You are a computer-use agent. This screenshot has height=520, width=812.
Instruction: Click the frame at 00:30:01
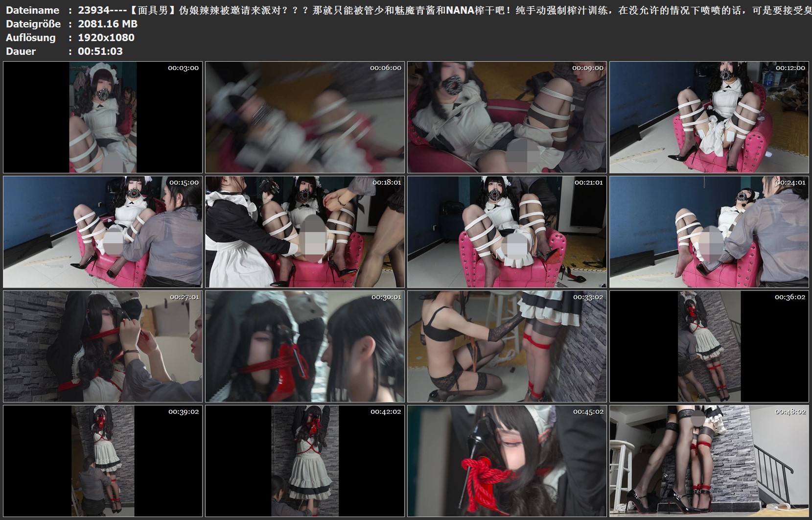(x=305, y=346)
